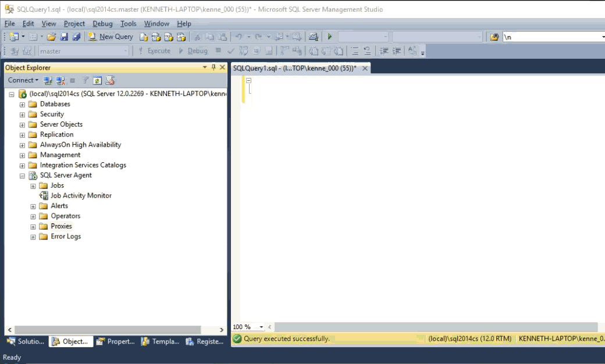Select Job Activity Monitor in tree

click(81, 196)
